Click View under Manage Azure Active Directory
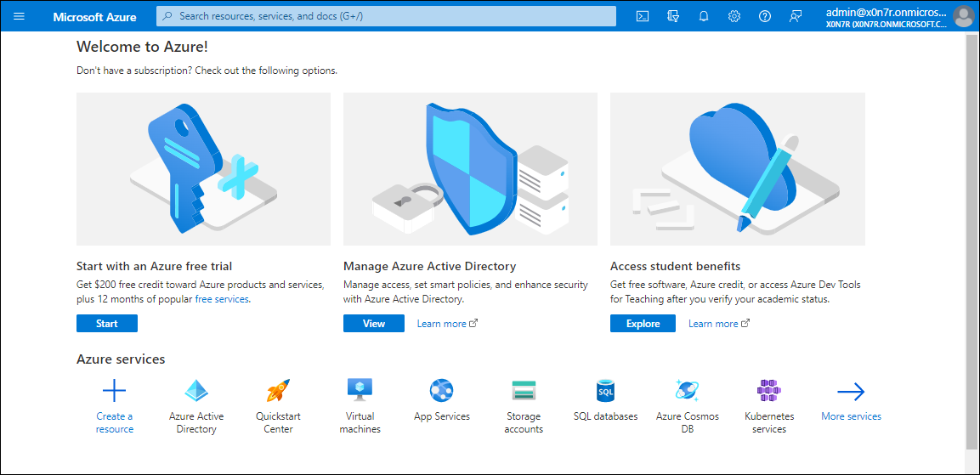The image size is (980, 475). [374, 323]
